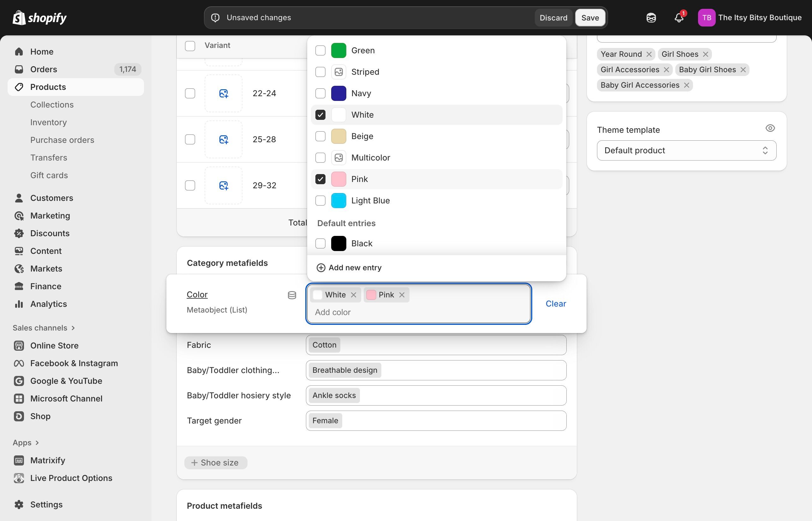Go to the Collections page
This screenshot has width=812, height=521.
(x=52, y=104)
